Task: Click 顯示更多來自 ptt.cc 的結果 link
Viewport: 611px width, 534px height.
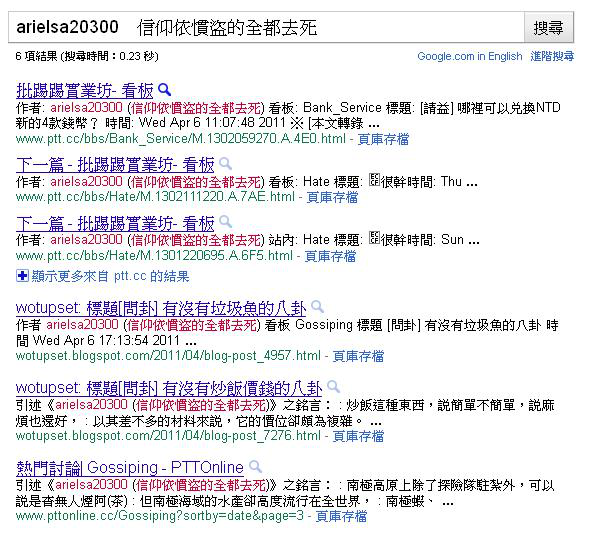Action: tap(111, 276)
